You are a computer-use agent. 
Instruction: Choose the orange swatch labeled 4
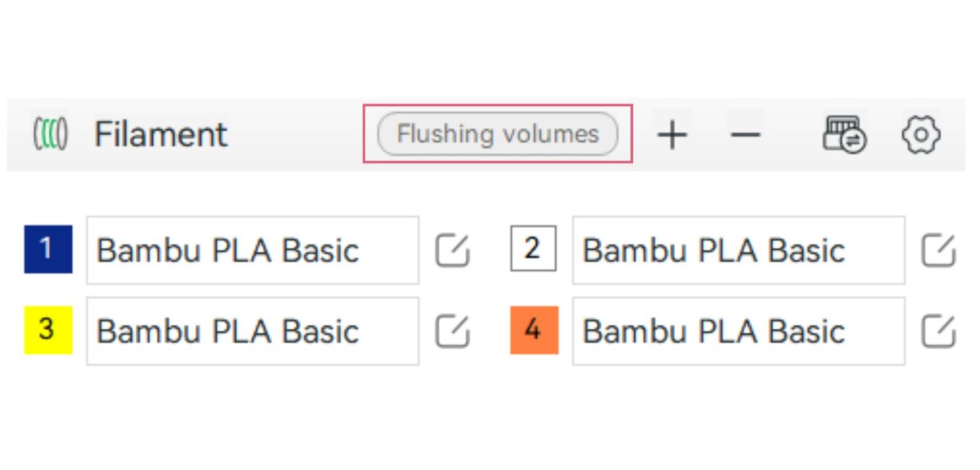click(534, 331)
